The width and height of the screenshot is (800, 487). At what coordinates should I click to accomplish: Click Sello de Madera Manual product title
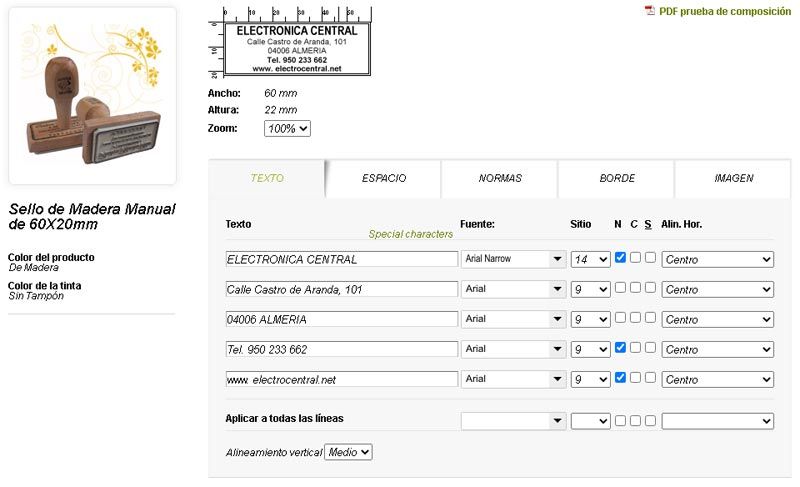click(92, 216)
